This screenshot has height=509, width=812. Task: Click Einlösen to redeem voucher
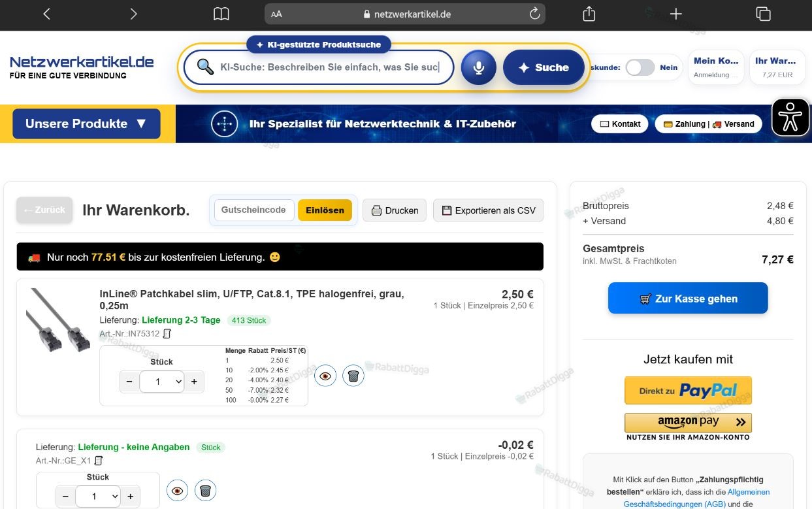click(325, 210)
